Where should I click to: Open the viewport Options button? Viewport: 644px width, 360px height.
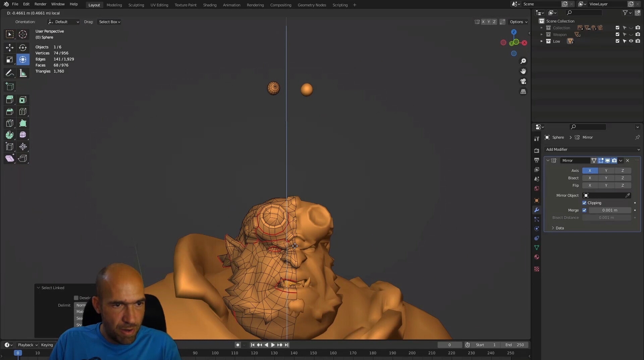tap(519, 21)
